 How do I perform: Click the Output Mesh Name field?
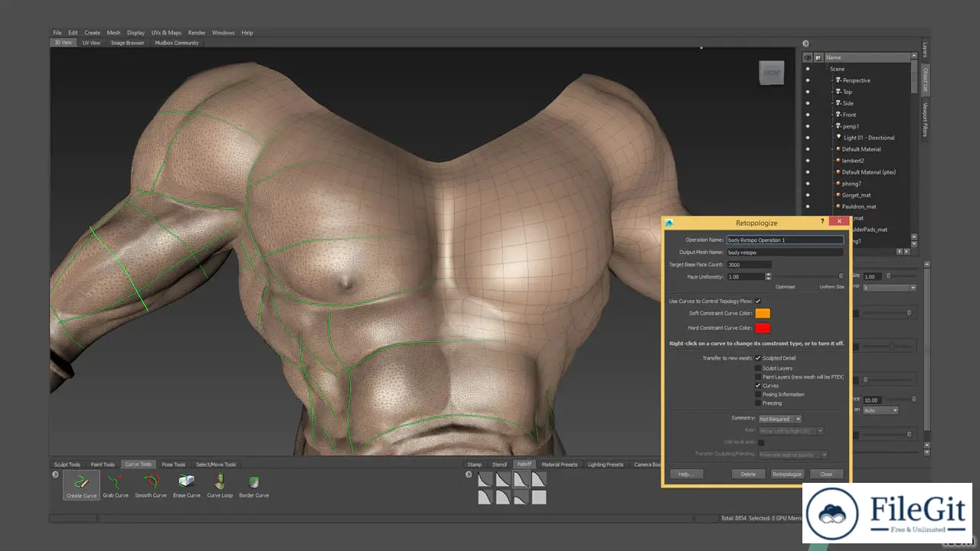[x=785, y=252]
